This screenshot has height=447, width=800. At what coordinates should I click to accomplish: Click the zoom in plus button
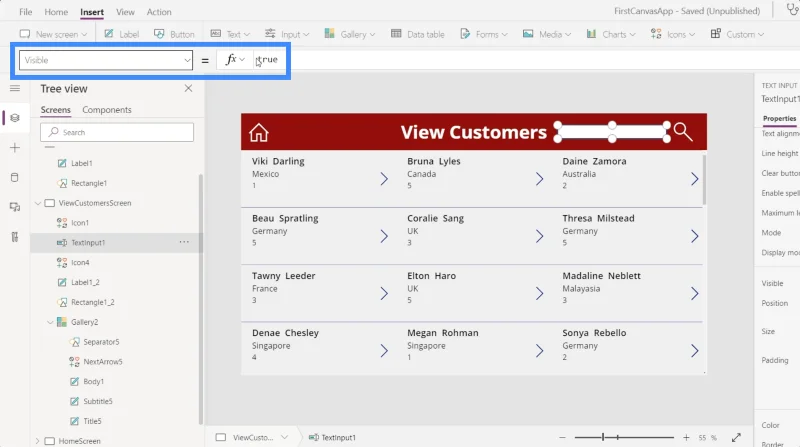[x=686, y=438]
